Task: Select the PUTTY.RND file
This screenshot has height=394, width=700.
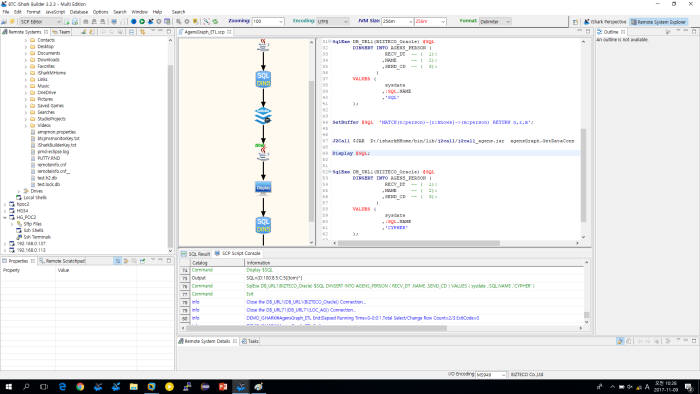Action: tap(48, 158)
